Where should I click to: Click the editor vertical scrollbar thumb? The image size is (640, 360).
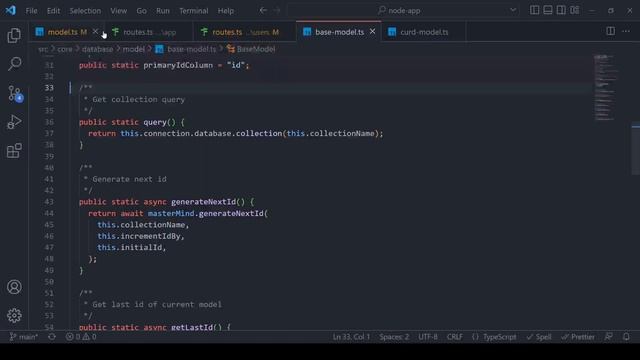636,148
